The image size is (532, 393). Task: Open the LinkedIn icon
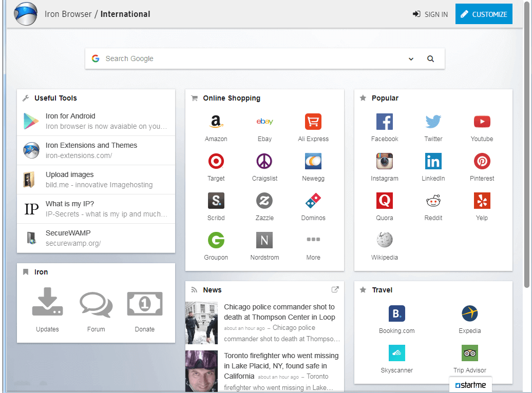coord(433,161)
